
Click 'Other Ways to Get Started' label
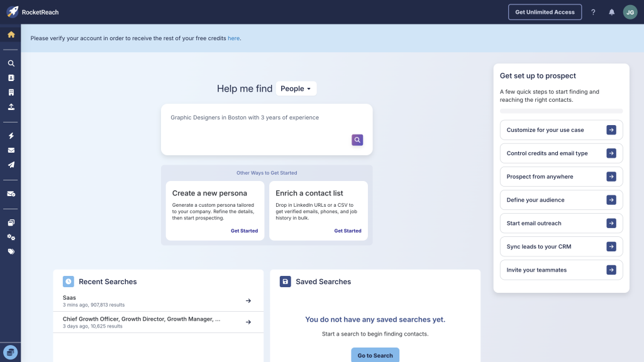click(x=267, y=173)
